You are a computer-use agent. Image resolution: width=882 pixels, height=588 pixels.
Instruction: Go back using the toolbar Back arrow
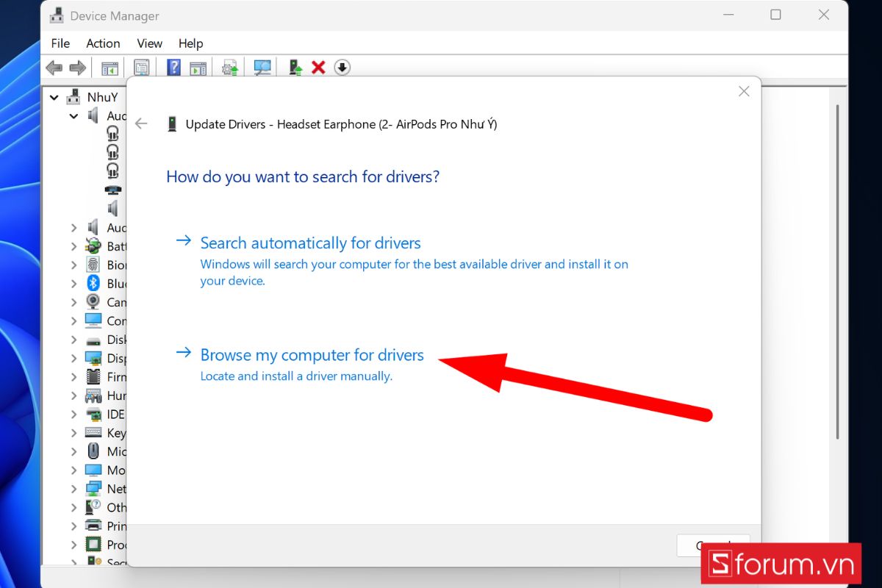click(54, 68)
